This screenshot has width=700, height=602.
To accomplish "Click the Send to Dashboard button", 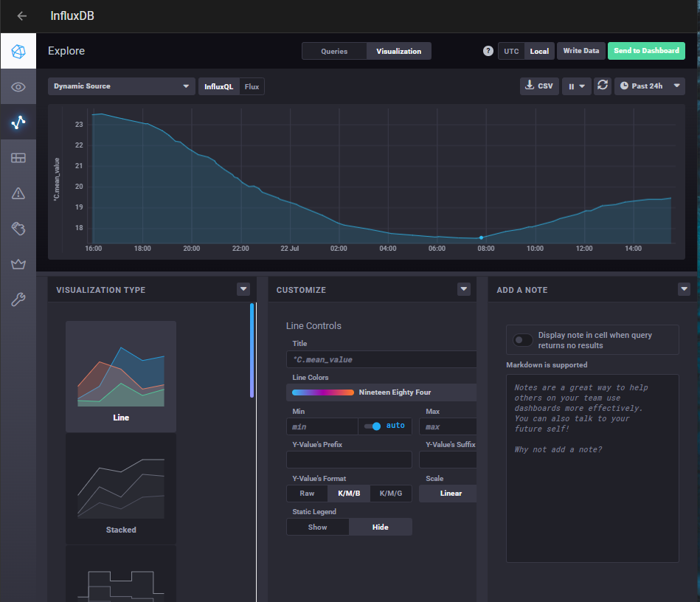I will pyautogui.click(x=646, y=51).
